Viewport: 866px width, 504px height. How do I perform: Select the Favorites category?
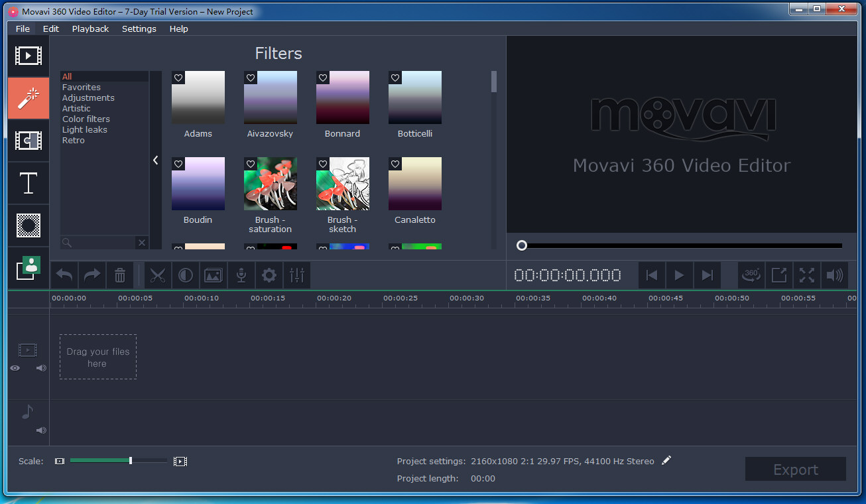point(82,88)
